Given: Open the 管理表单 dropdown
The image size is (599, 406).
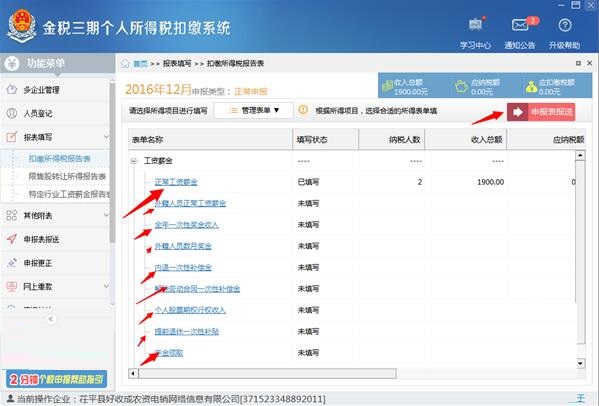Looking at the screenshot, I should coord(254,110).
